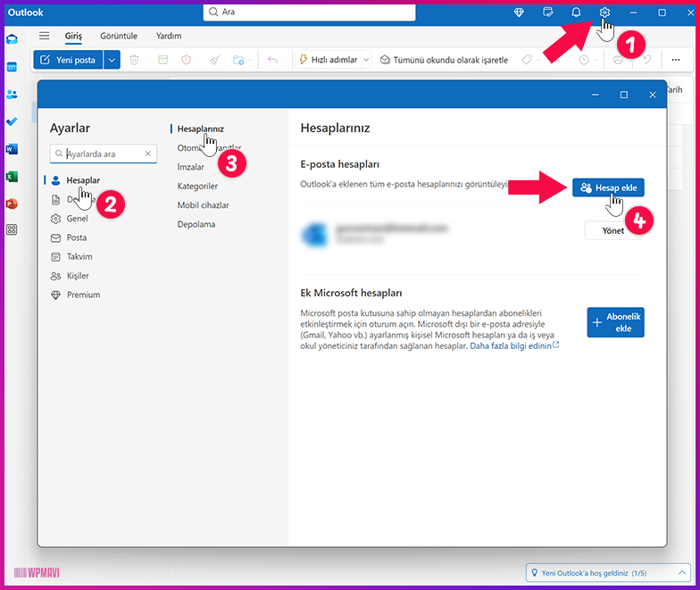Viewport: 700px width, 590px height.
Task: Click the Archive icon in the toolbar
Action: 162,60
